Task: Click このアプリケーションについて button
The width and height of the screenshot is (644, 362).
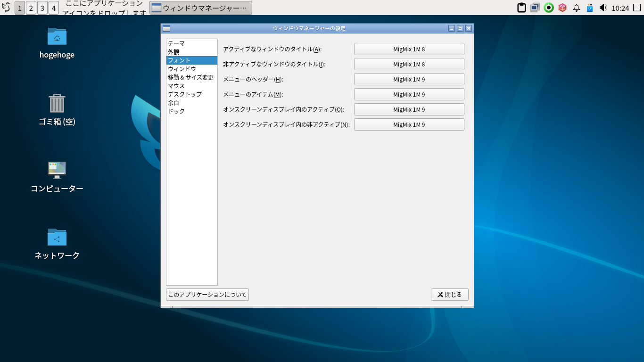Action: coord(207,295)
